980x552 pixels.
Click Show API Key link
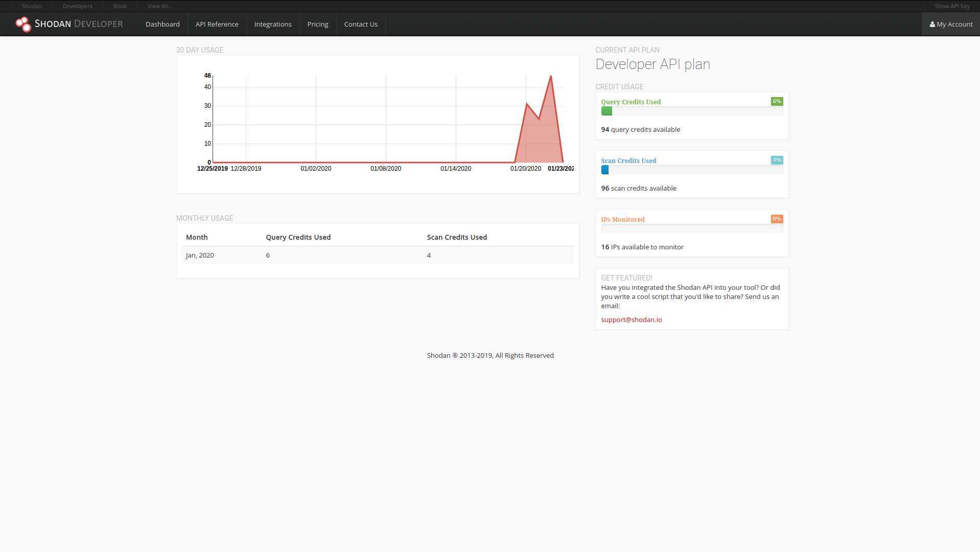[x=951, y=6]
